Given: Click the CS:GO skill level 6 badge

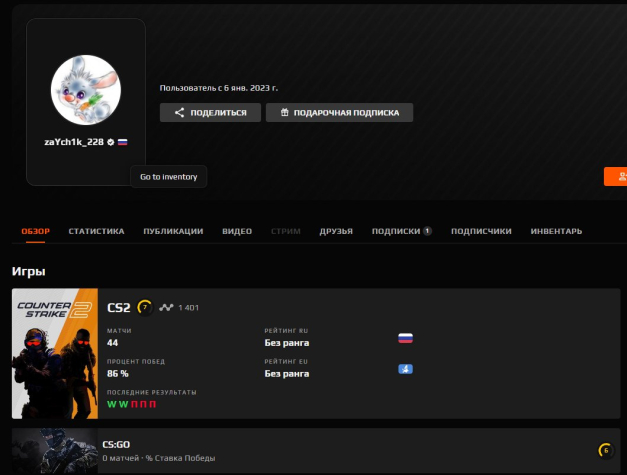Looking at the screenshot, I should pyautogui.click(x=604, y=450).
